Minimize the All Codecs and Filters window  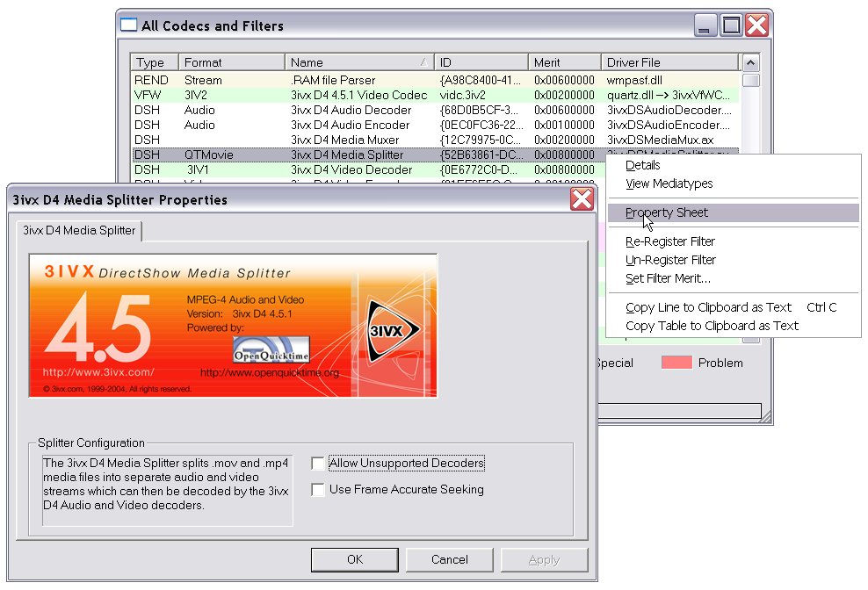pyautogui.click(x=705, y=25)
